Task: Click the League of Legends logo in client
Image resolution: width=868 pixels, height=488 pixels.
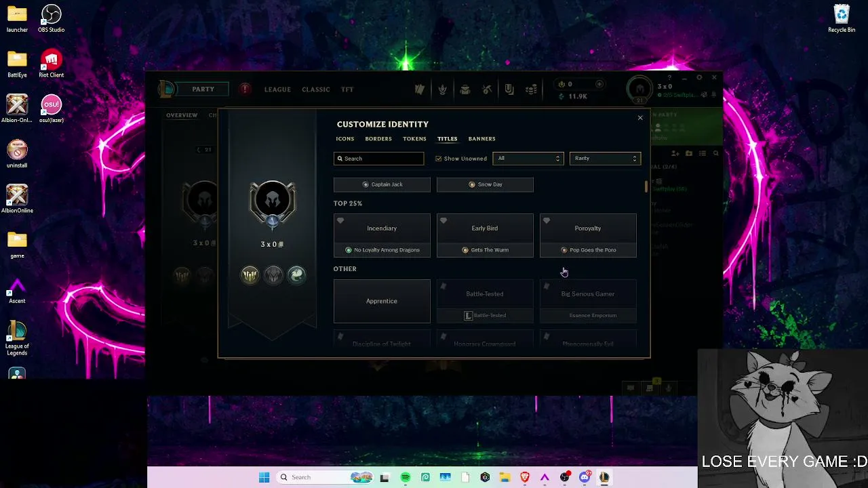Action: 166,89
